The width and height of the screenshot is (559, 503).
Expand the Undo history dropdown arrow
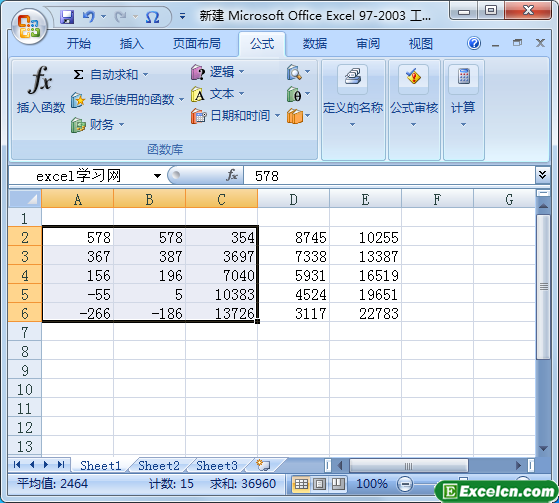point(103,16)
